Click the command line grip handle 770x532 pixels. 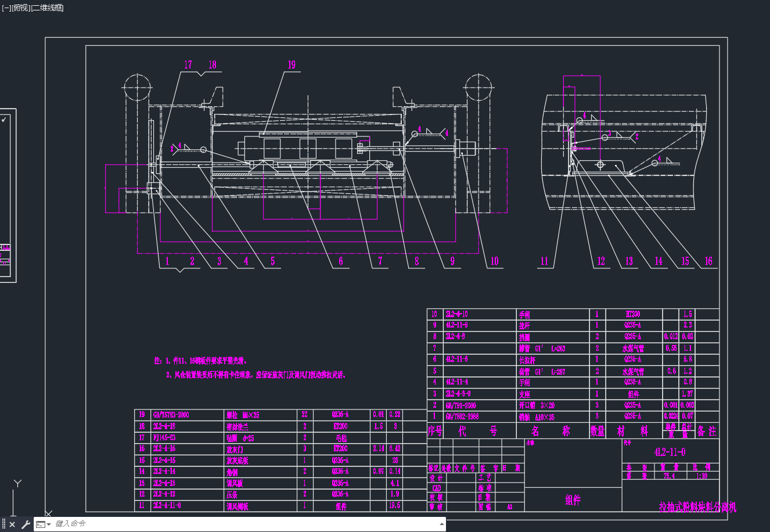coord(3,524)
